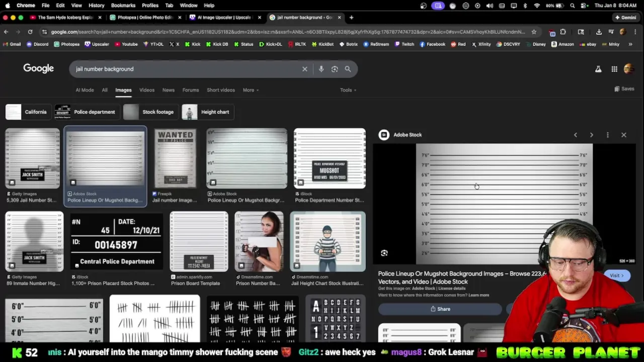Open the Central Police Department placard thumbnail
Screen dimensions: 644x362
point(116,242)
